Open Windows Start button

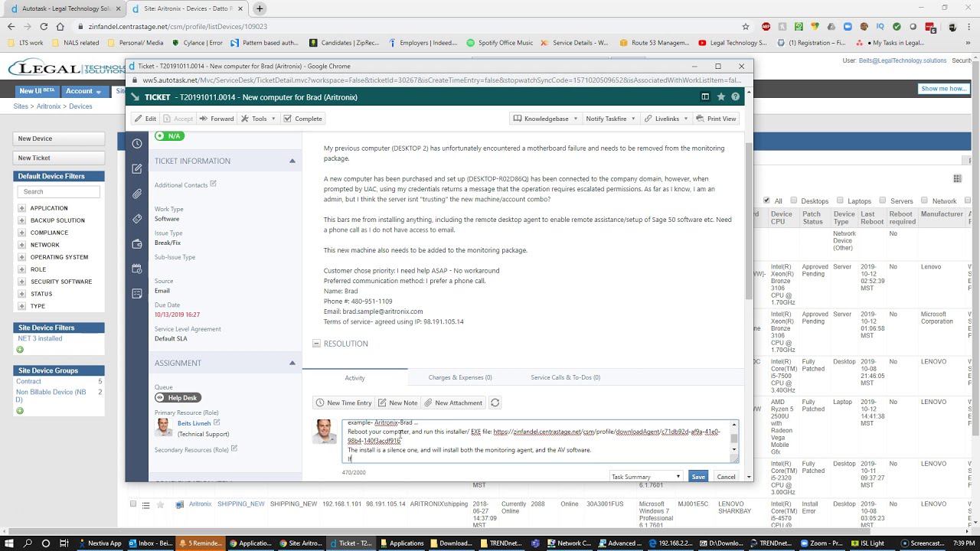point(8,543)
